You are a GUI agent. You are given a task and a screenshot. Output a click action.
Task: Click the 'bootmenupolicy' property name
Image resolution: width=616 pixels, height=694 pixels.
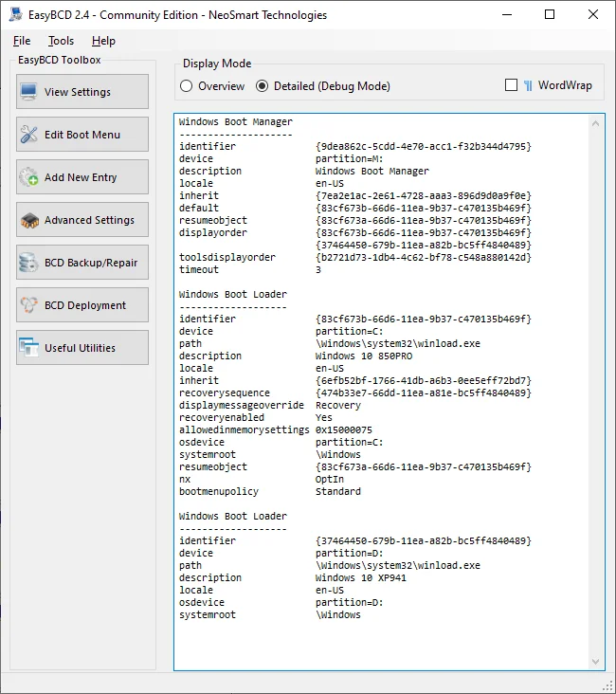point(219,492)
